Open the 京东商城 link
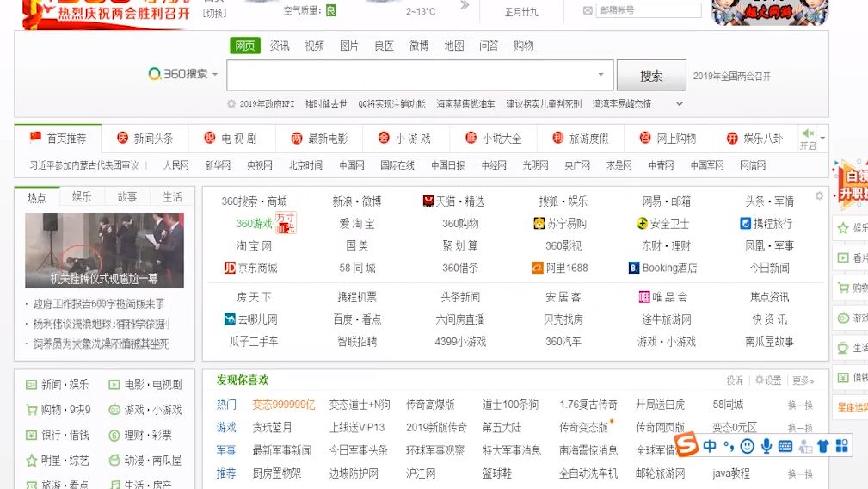Image resolution: width=868 pixels, height=489 pixels. 251,268
